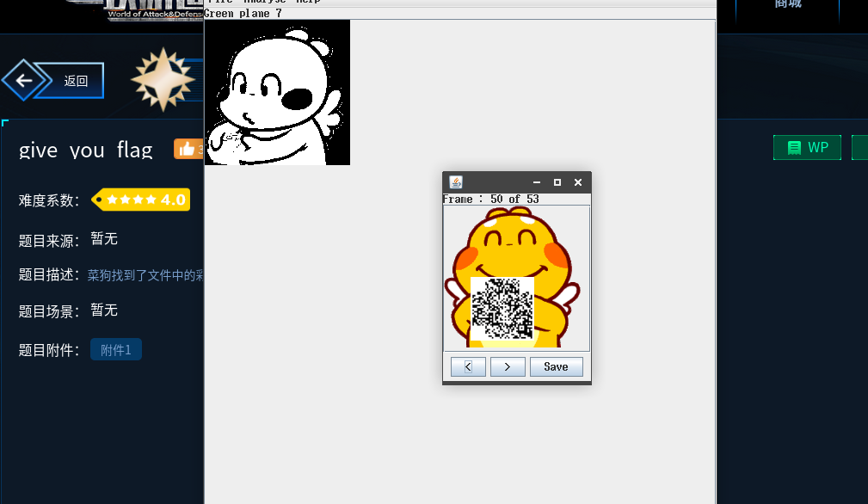Screen dimensions: 868x504
Task: Click the 题目来源 暂无 value
Action: click(104, 239)
